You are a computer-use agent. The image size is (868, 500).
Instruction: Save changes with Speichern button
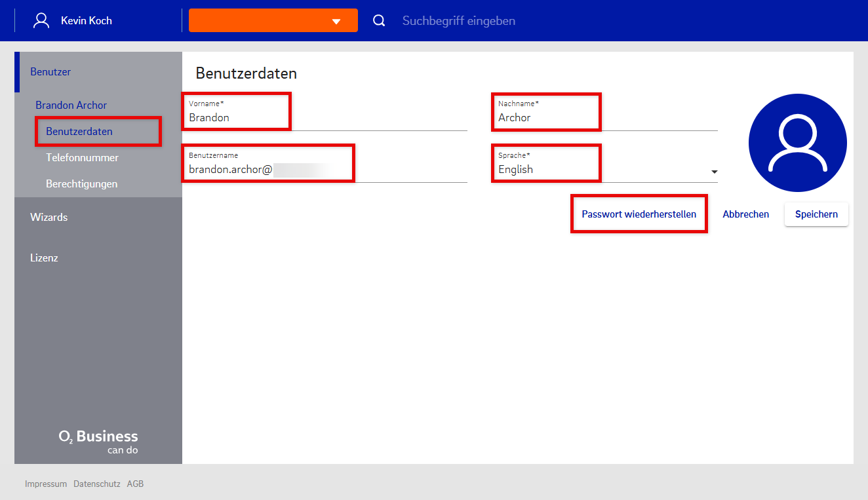tap(816, 214)
